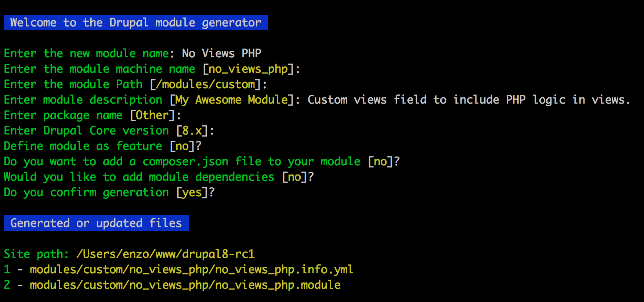The image size is (644, 302).
Task: Click the no_views_php.info.yml file path
Action: (x=191, y=270)
